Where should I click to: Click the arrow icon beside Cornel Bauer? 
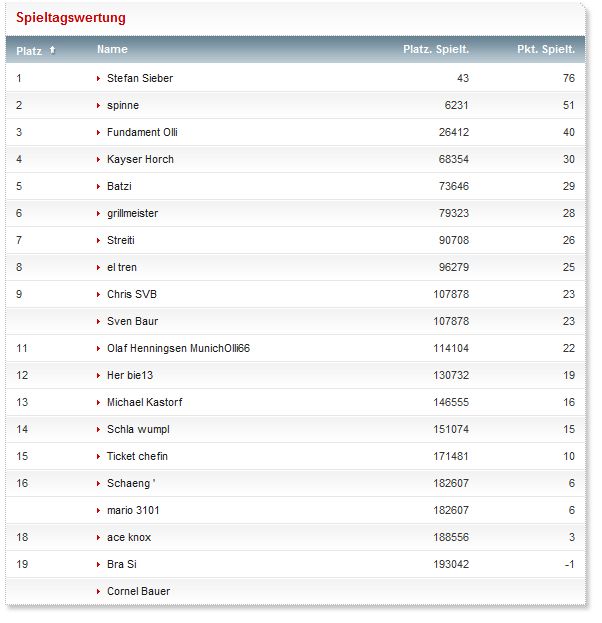pos(98,591)
